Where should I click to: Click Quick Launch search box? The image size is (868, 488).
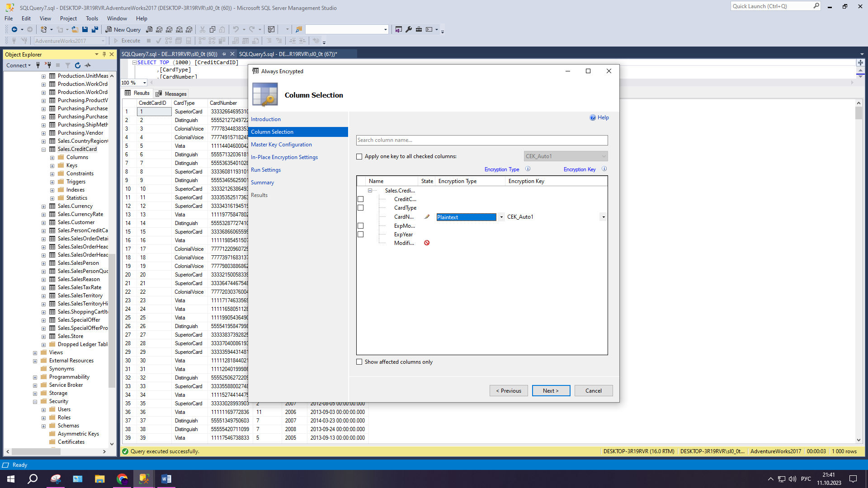(775, 6)
